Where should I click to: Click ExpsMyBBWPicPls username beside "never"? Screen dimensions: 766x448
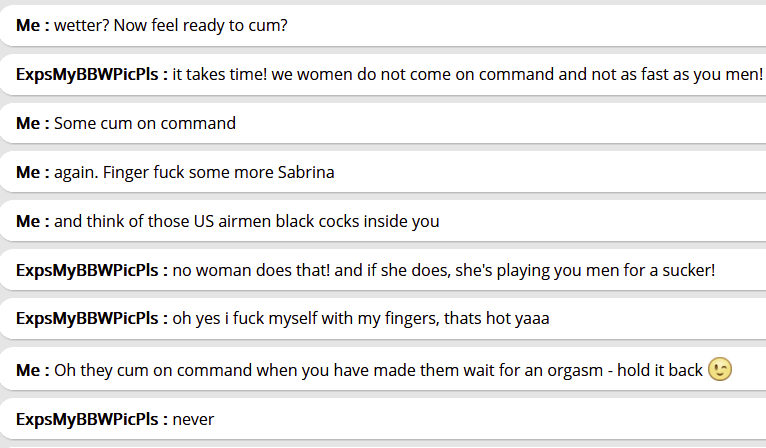tap(91, 419)
